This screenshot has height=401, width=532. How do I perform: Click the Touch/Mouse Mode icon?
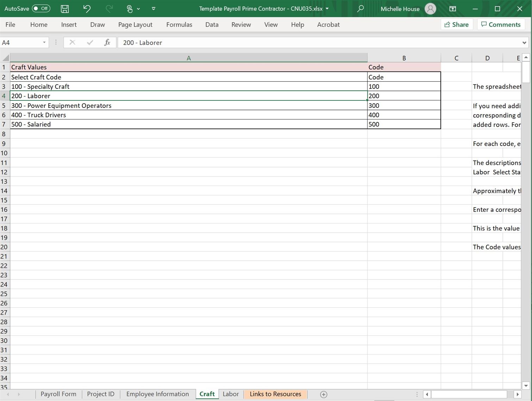coord(130,9)
